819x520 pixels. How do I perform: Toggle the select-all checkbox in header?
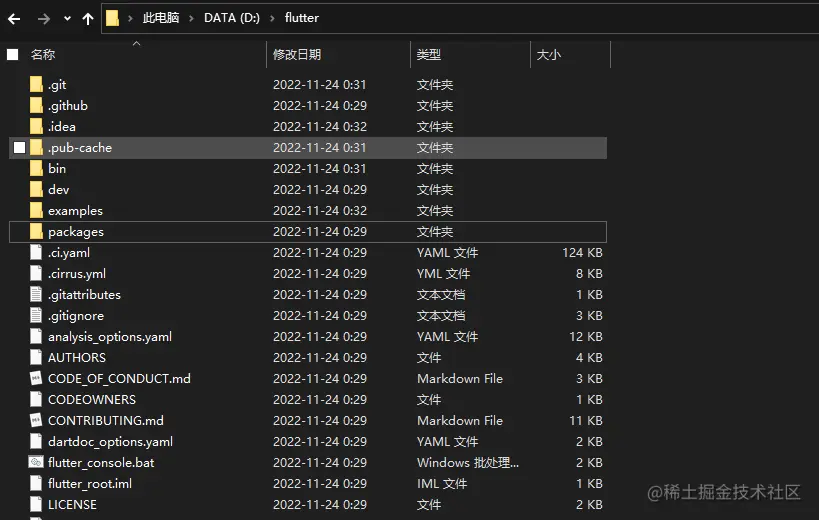pyautogui.click(x=13, y=54)
